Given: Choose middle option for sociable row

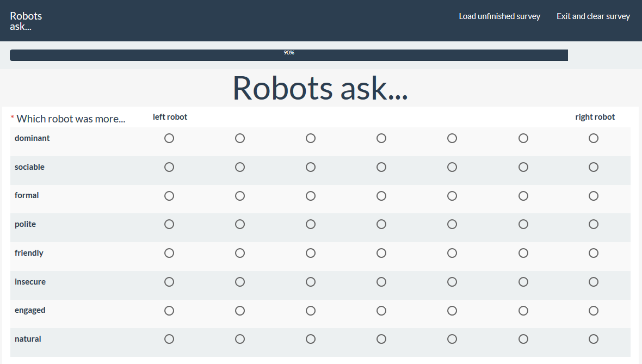Looking at the screenshot, I should [x=381, y=167].
